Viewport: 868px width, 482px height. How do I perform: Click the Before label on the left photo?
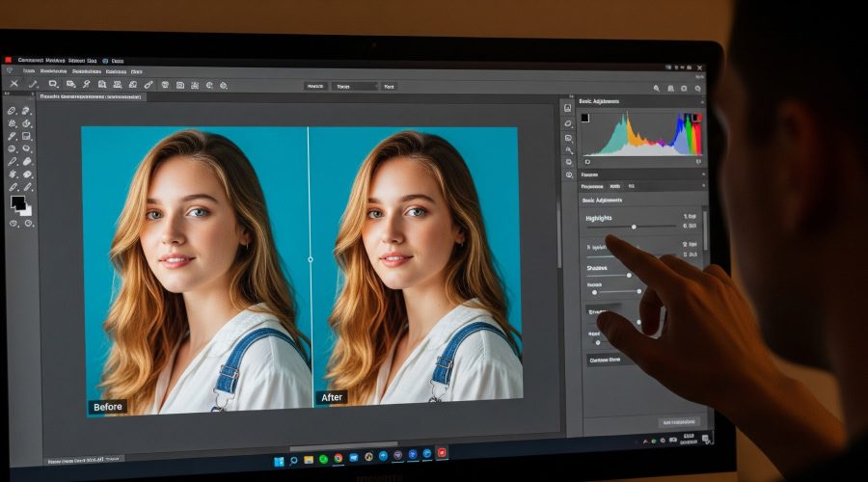click(107, 407)
